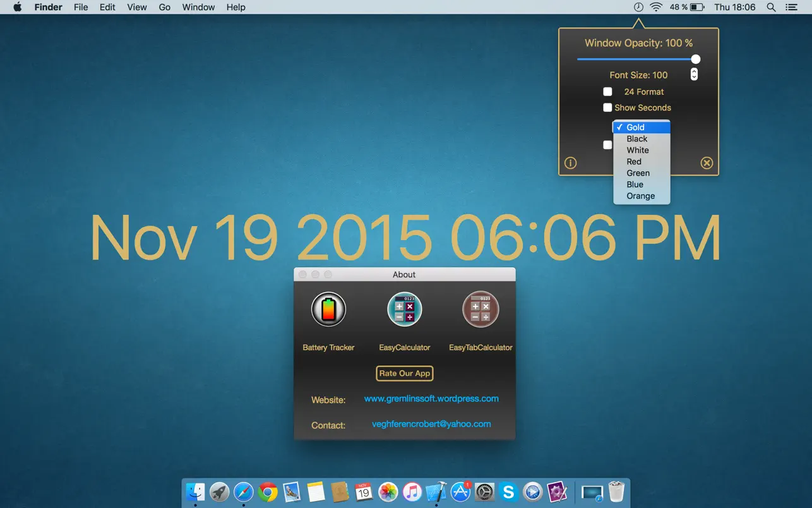Screen dimensions: 812x508
Task: Open the EasyCalculator app icon
Action: pos(404,309)
